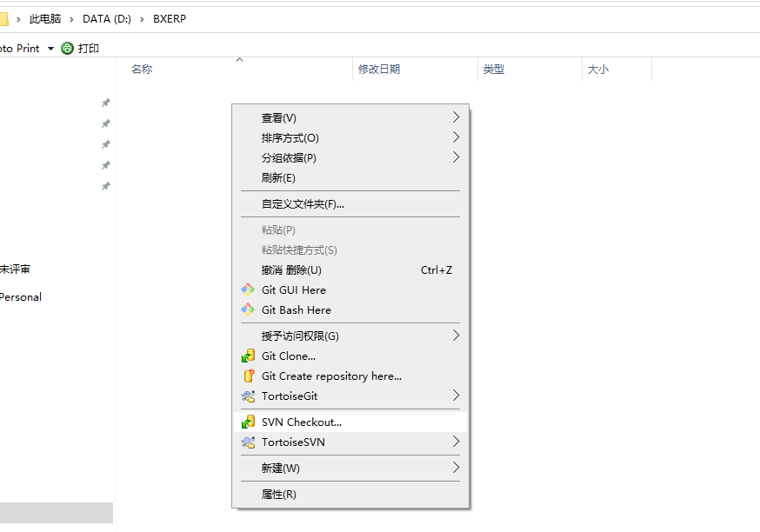Select the Personal item in the sidebar

tap(20, 297)
